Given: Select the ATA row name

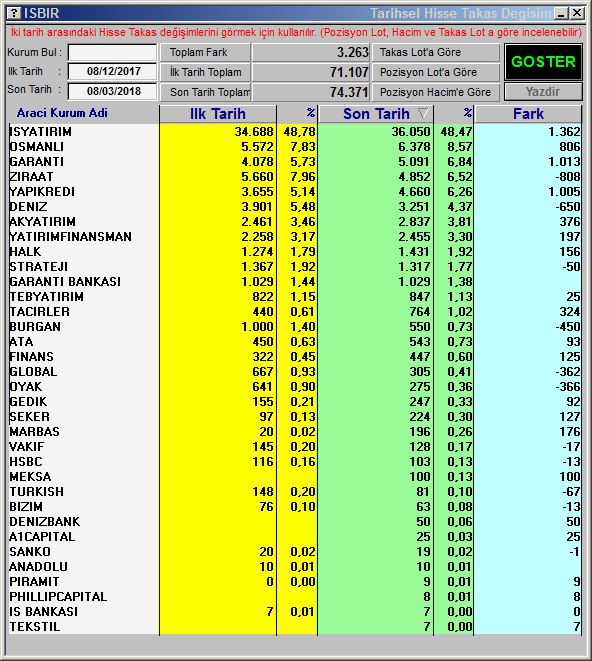Looking at the screenshot, I should [x=21, y=341].
